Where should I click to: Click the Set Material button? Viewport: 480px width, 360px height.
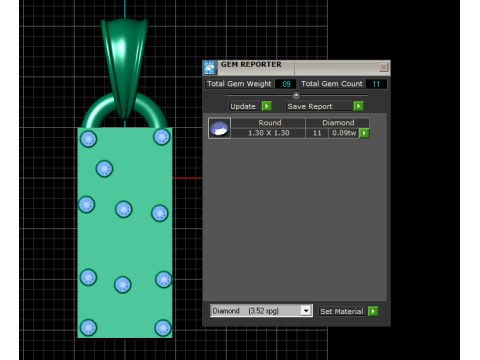(x=342, y=311)
